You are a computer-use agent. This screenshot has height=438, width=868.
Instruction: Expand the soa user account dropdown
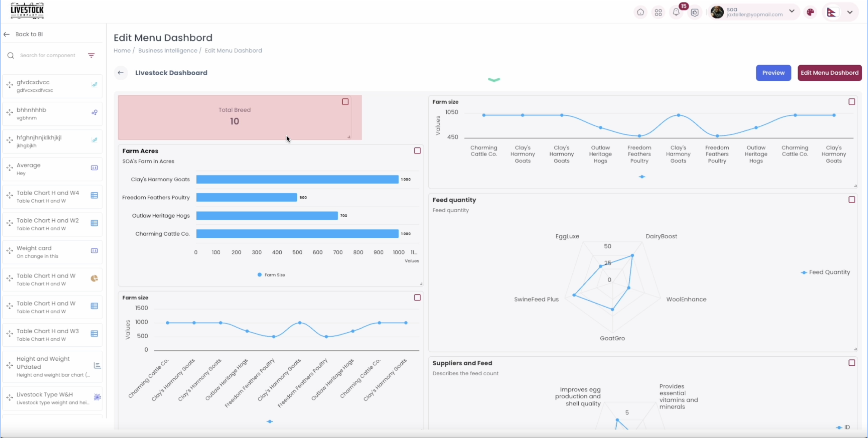pos(791,11)
